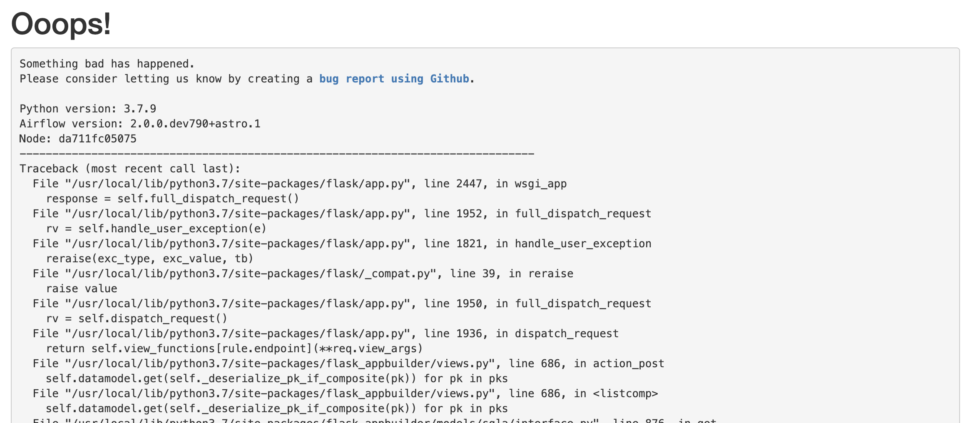The width and height of the screenshot is (980, 423).
Task: Click 'response = self.full_dispatch_request()' code line
Action: tap(172, 199)
